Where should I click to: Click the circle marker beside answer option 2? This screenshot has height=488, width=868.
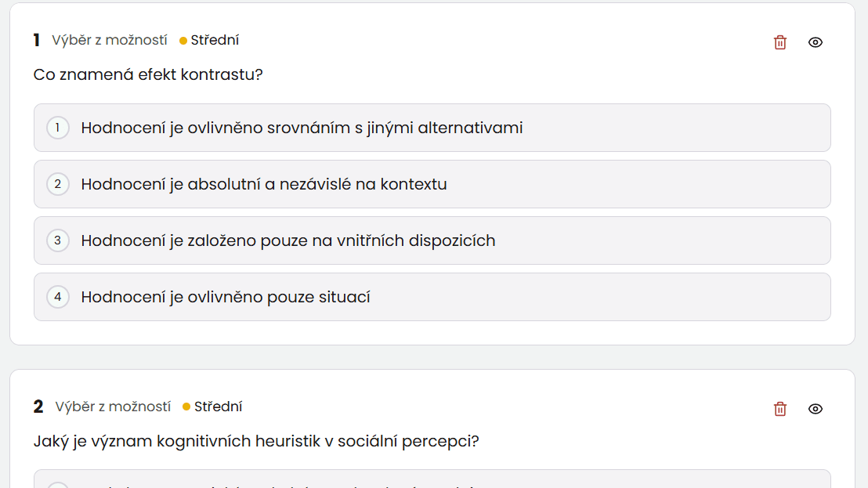[x=58, y=184]
